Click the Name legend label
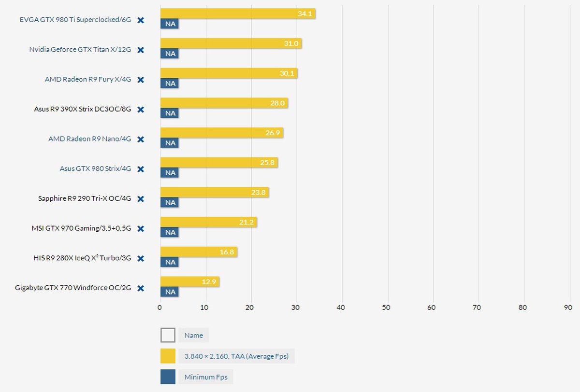Viewport: 580px width, 392px height. [193, 336]
